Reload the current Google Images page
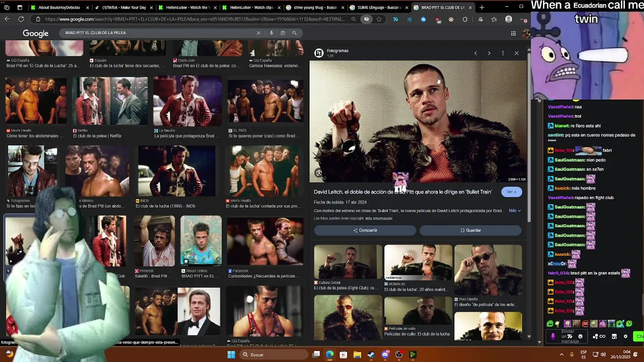Image resolution: width=644 pixels, height=362 pixels. [x=21, y=19]
